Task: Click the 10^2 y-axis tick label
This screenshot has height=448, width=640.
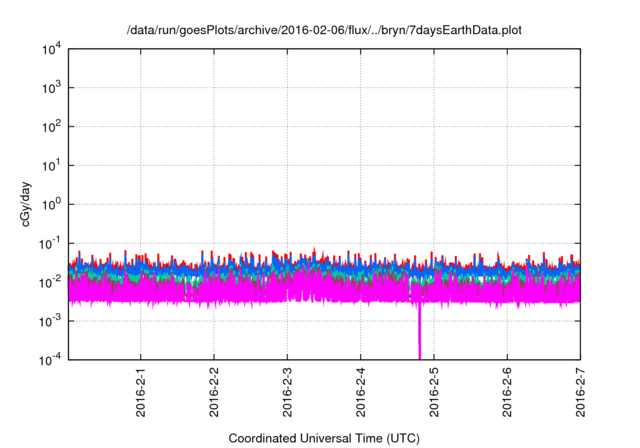Action: point(50,127)
